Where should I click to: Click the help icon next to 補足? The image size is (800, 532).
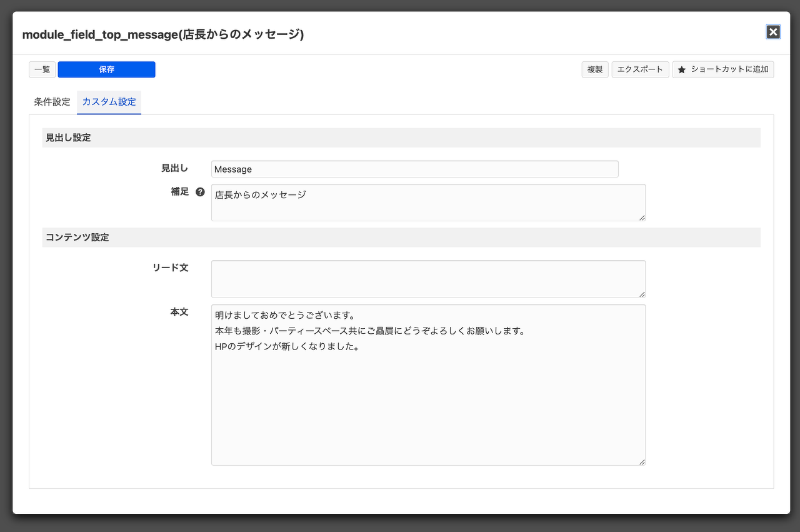tap(200, 192)
